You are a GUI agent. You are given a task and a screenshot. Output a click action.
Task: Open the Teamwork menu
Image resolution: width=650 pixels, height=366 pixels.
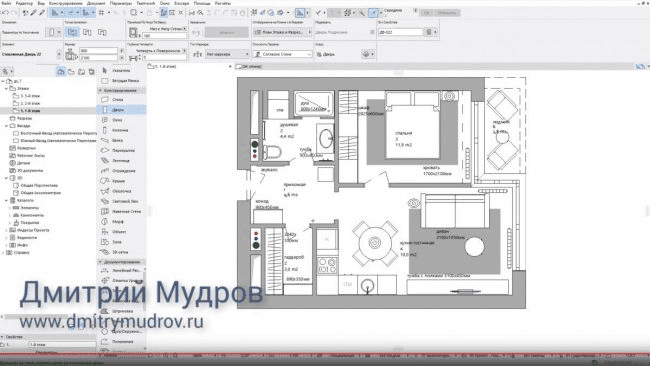146,3
